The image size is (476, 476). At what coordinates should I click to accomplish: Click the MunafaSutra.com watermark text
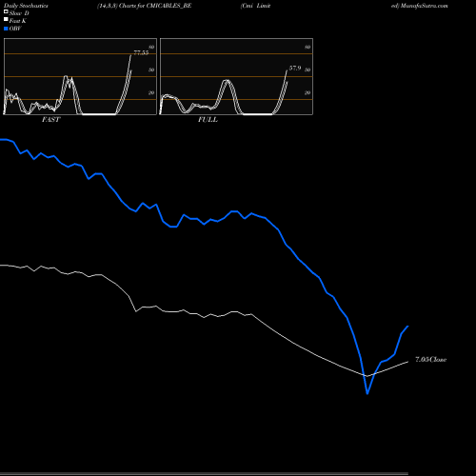coord(424,6)
